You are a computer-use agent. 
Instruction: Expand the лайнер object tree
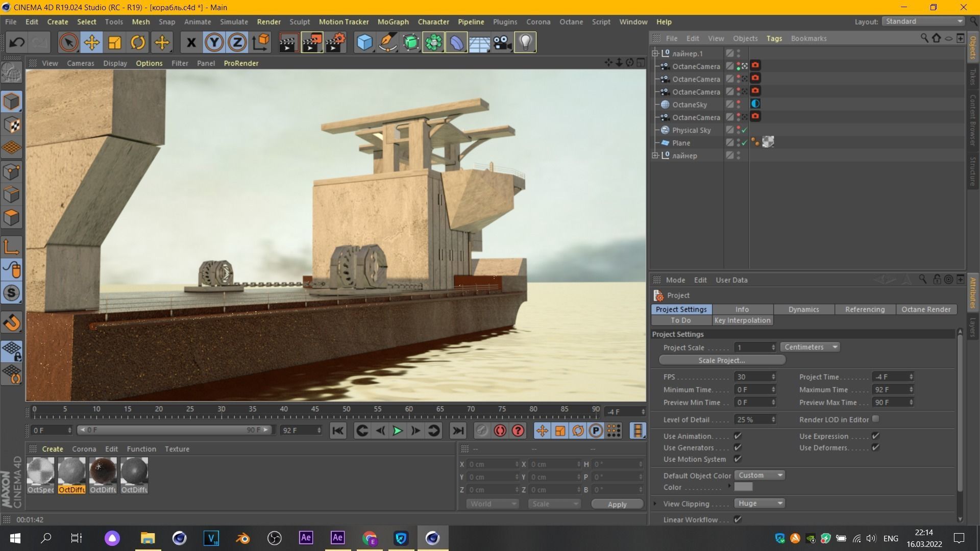[655, 155]
